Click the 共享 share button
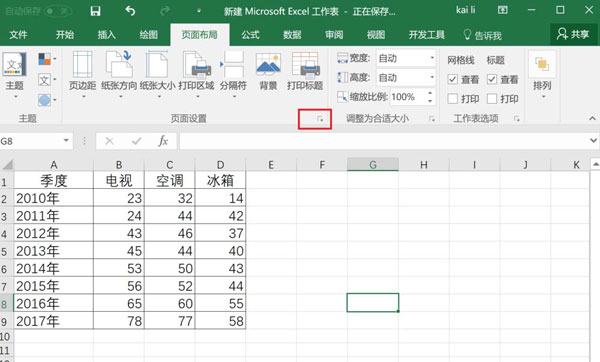600x362 pixels. (x=573, y=34)
